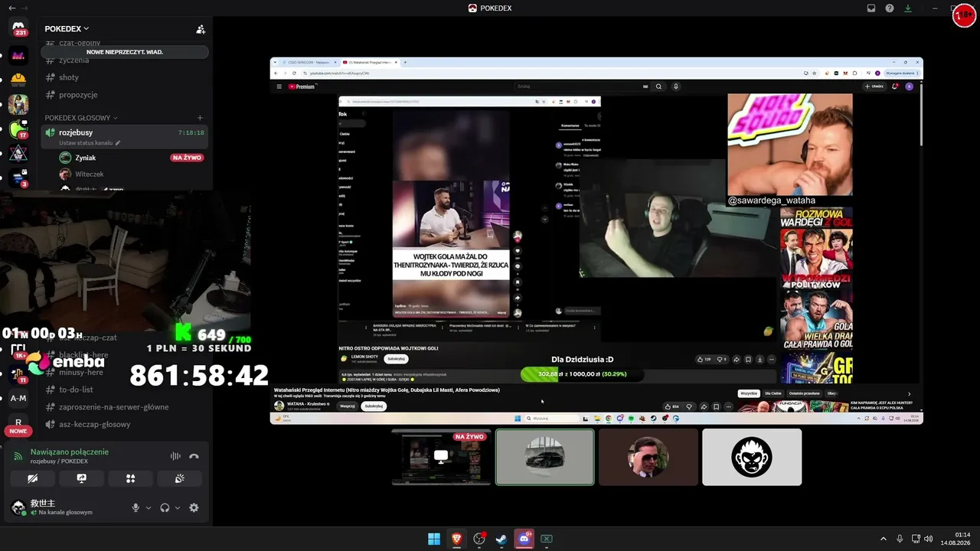Open Windows Start menu
This screenshot has width=980, height=551.
[434, 539]
